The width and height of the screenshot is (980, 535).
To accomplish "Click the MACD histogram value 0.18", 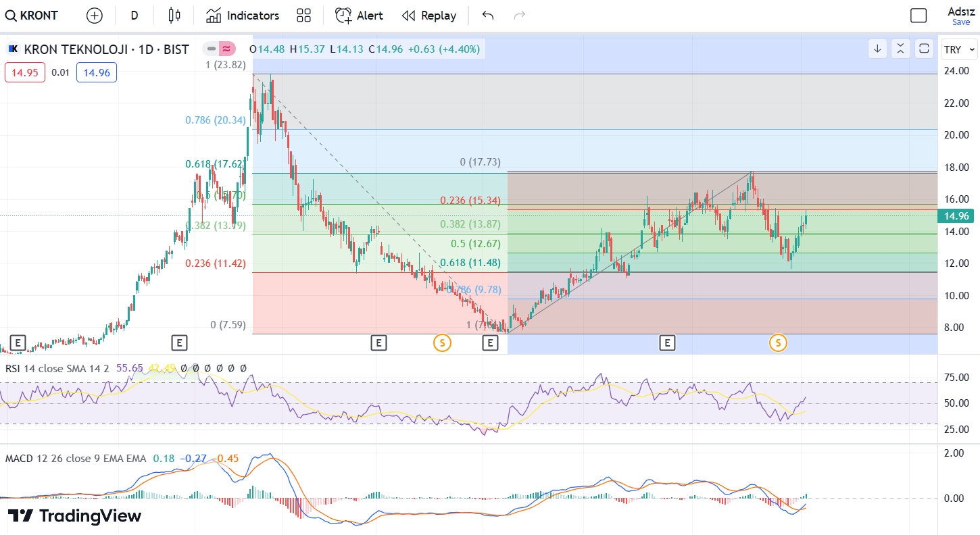I will coord(164,459).
